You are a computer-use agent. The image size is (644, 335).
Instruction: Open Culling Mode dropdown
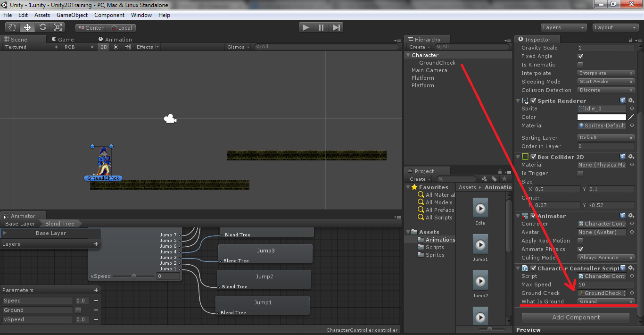coord(606,258)
